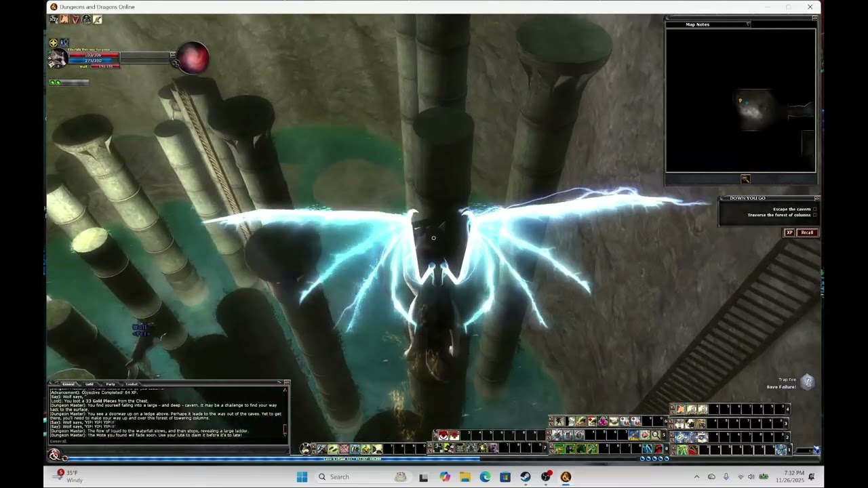Click first slot icon on hotbar 3
Screen dimensions: 868x488
[679, 424]
